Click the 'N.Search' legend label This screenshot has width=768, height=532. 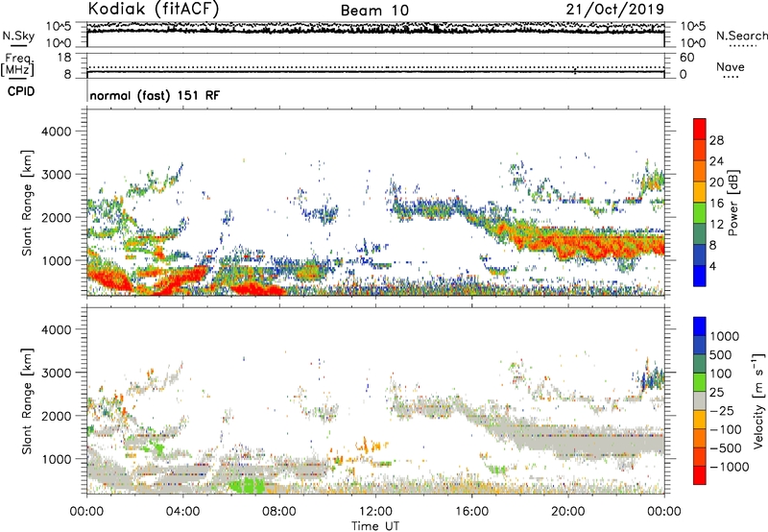click(741, 36)
